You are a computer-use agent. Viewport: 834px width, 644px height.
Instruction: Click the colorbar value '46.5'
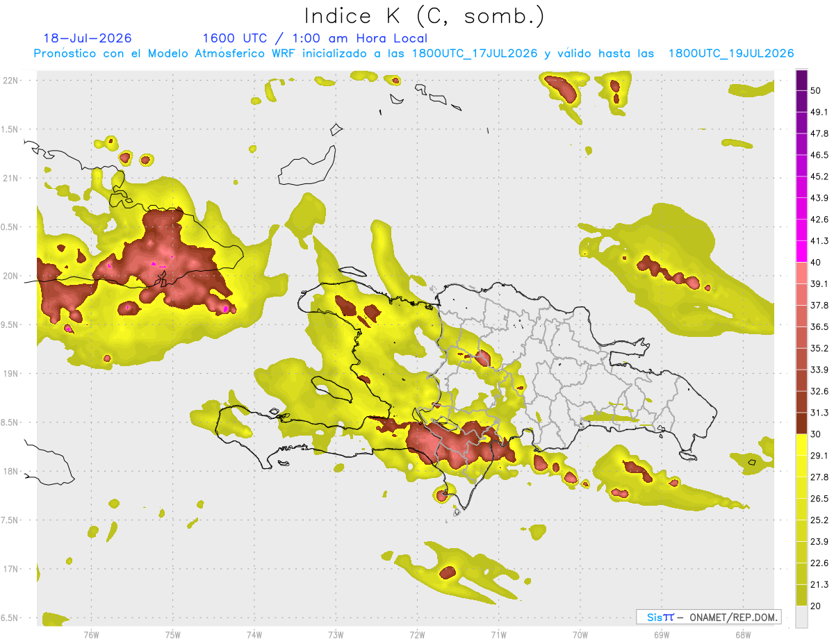pyautogui.click(x=820, y=155)
